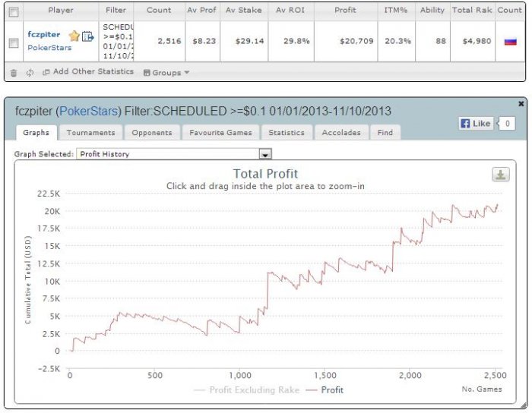Image resolution: width=532 pixels, height=413 pixels.
Task: Toggle the header select-all checkbox
Action: 14,12
